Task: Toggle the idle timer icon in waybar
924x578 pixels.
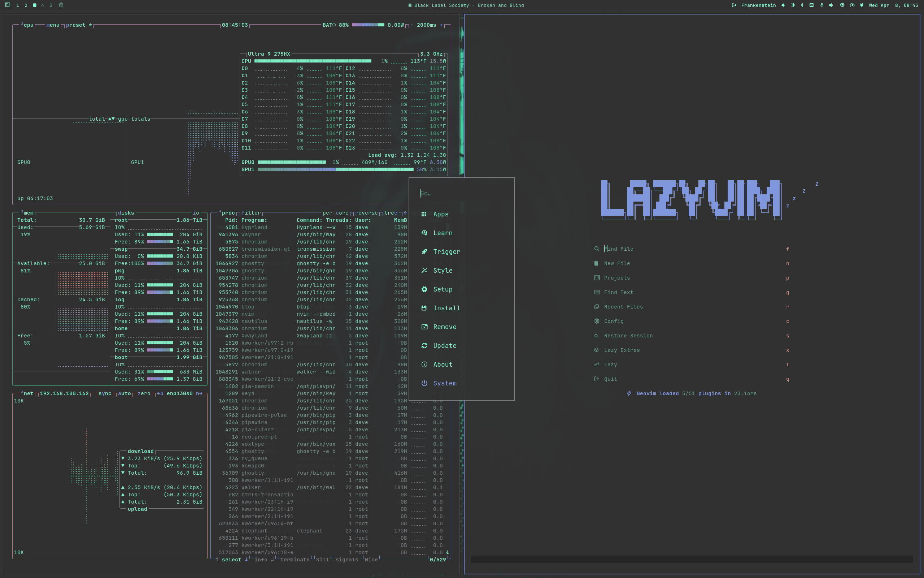Action: tap(61, 5)
